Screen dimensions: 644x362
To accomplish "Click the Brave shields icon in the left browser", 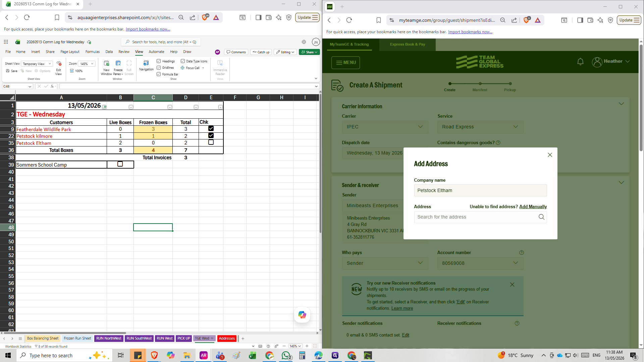I will pyautogui.click(x=205, y=17).
